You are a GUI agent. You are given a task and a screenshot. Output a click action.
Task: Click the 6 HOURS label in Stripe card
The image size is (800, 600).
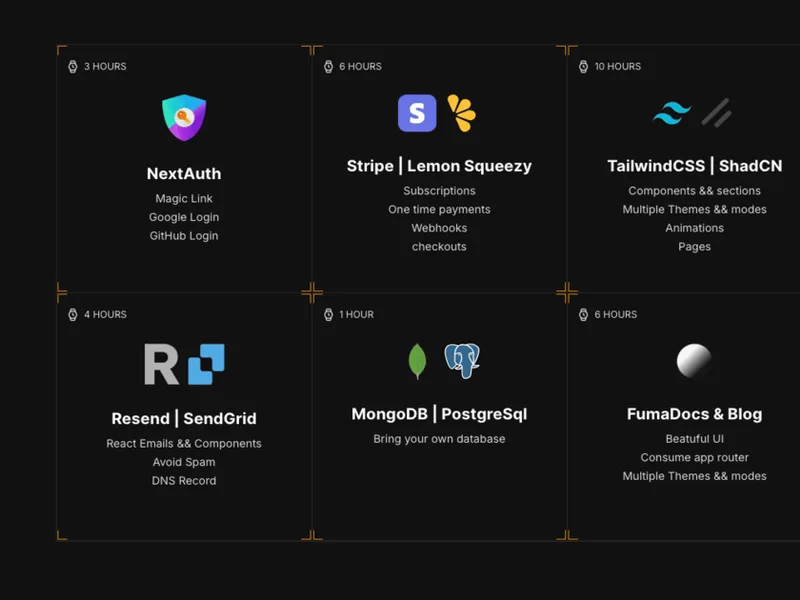pos(361,66)
